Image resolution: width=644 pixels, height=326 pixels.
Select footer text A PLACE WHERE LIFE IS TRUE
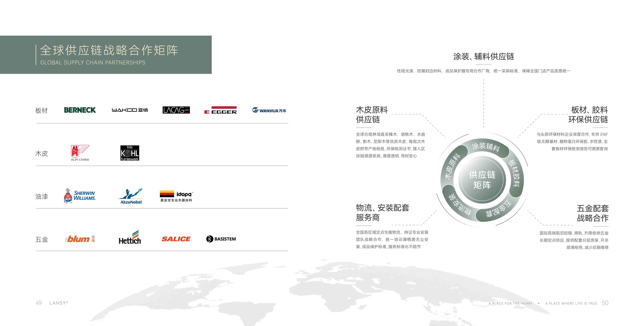pos(571,303)
